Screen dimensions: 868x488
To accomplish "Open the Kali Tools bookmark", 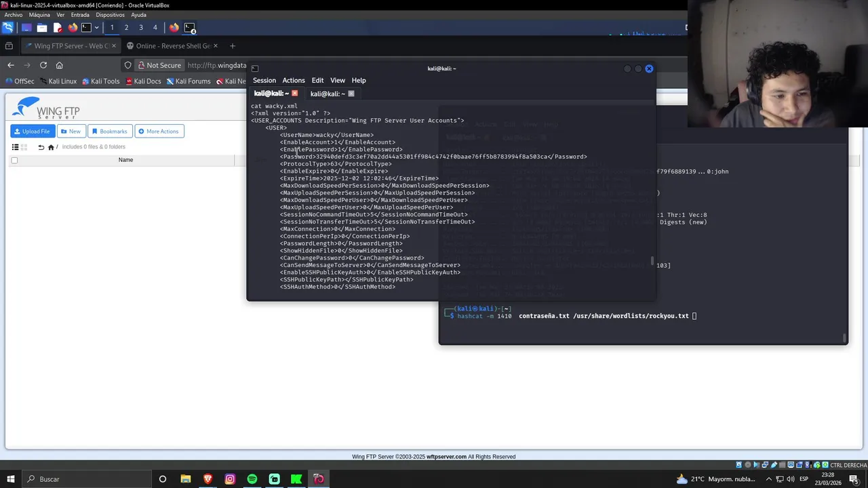I will tap(100, 81).
